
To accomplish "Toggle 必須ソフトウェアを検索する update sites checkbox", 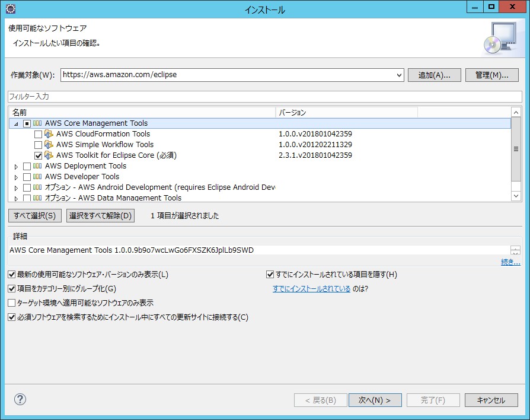I will (x=11, y=317).
